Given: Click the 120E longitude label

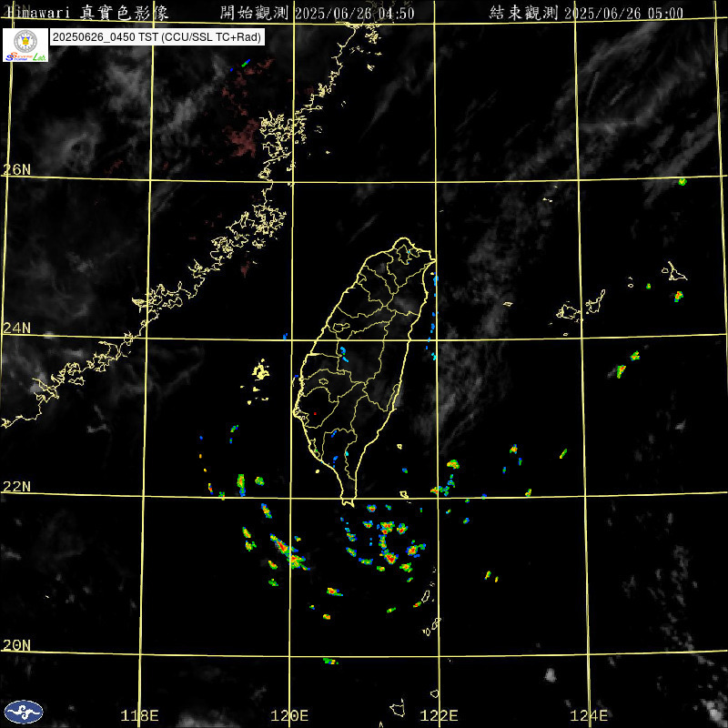Looking at the screenshot, I should coord(289,715).
